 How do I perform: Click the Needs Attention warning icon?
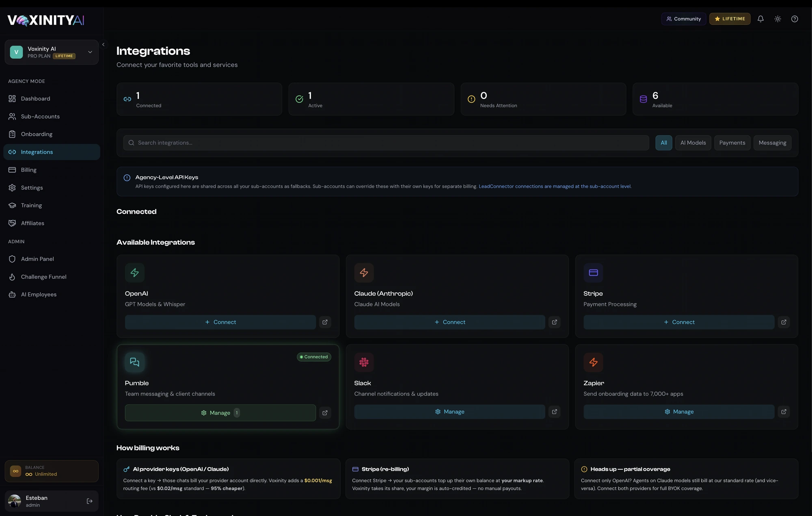point(471,99)
